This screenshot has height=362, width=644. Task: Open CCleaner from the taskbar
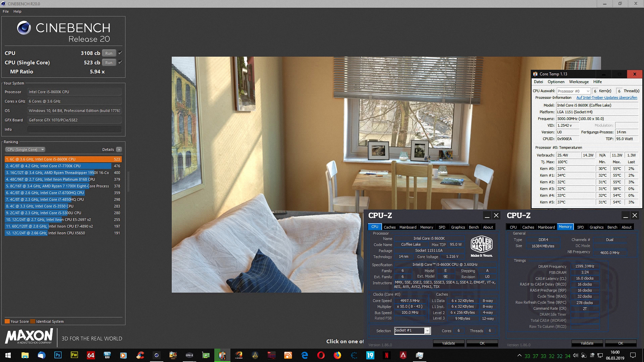[x=140, y=355]
